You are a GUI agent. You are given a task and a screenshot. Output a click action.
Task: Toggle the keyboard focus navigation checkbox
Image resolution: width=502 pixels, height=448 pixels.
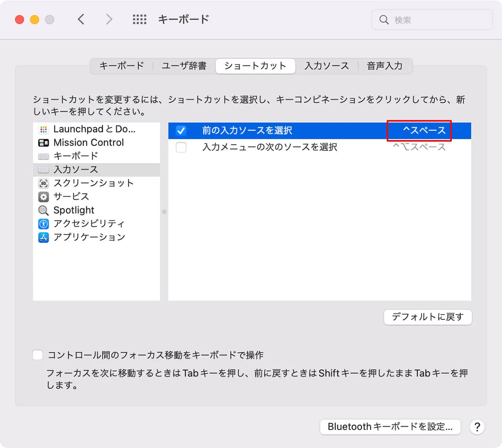38,355
